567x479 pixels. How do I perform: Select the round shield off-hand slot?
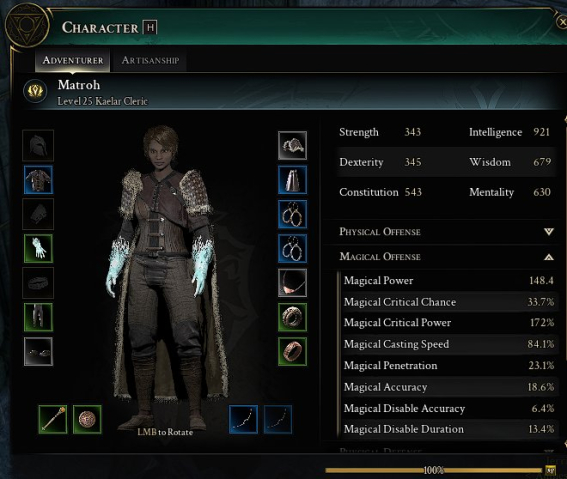87,419
